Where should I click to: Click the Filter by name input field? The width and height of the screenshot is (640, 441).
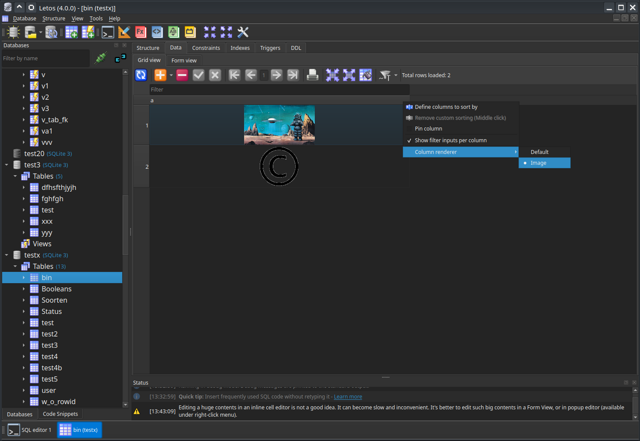46,58
